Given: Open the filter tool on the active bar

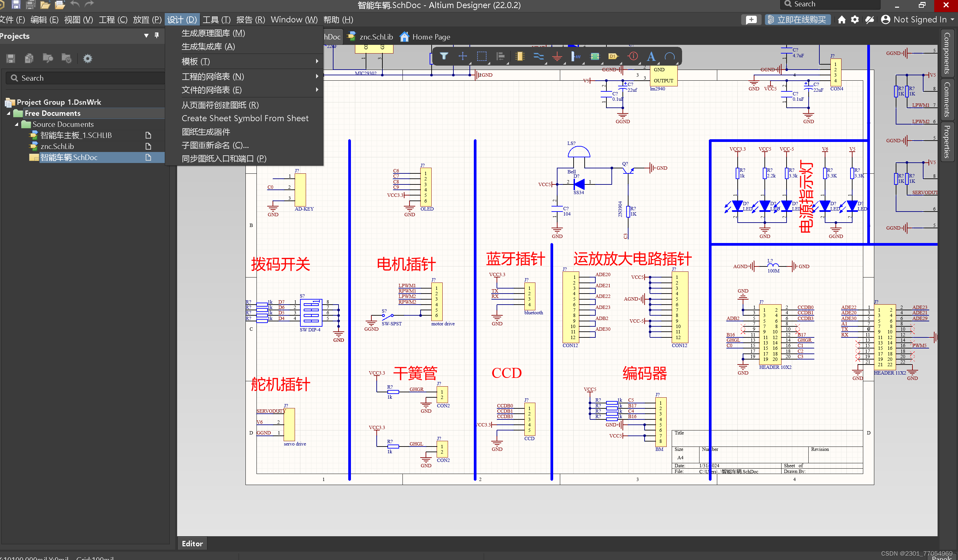Looking at the screenshot, I should click(444, 56).
